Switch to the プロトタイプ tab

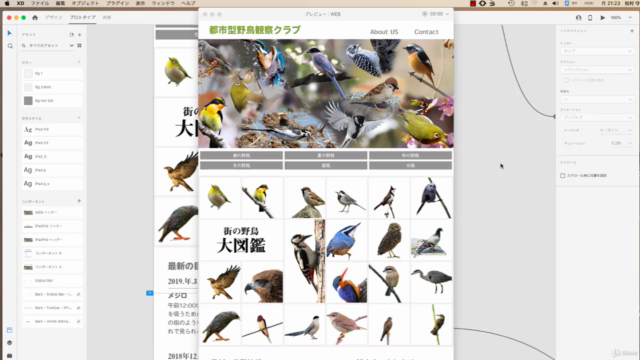pos(82,18)
